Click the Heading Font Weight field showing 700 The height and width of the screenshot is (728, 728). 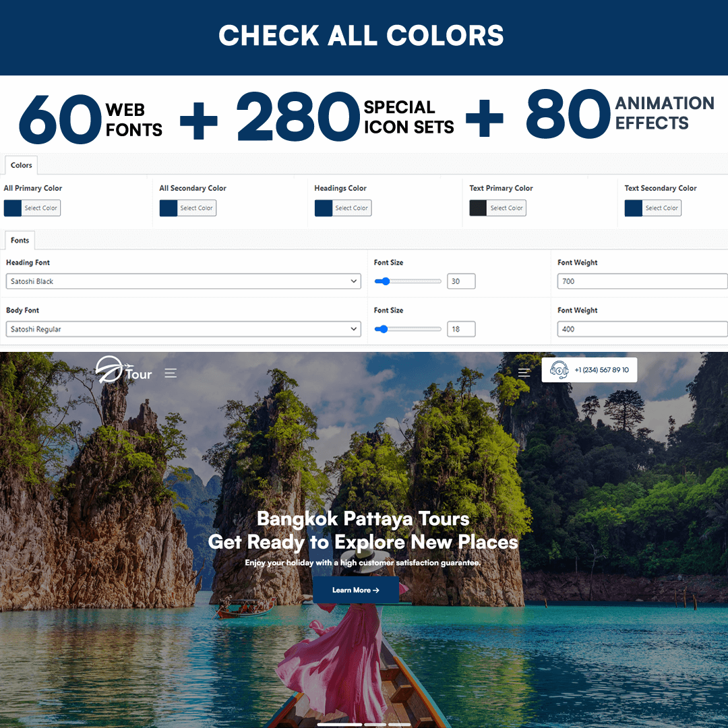642,281
